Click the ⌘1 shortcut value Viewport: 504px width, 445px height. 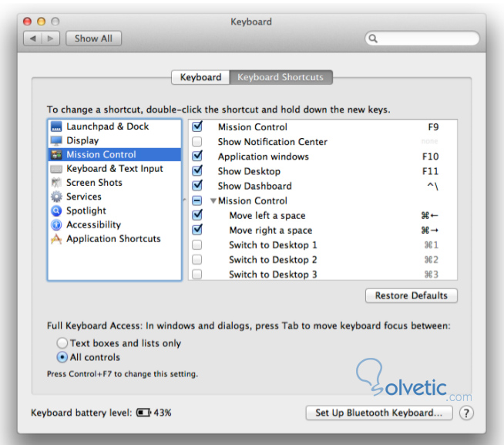pos(431,245)
